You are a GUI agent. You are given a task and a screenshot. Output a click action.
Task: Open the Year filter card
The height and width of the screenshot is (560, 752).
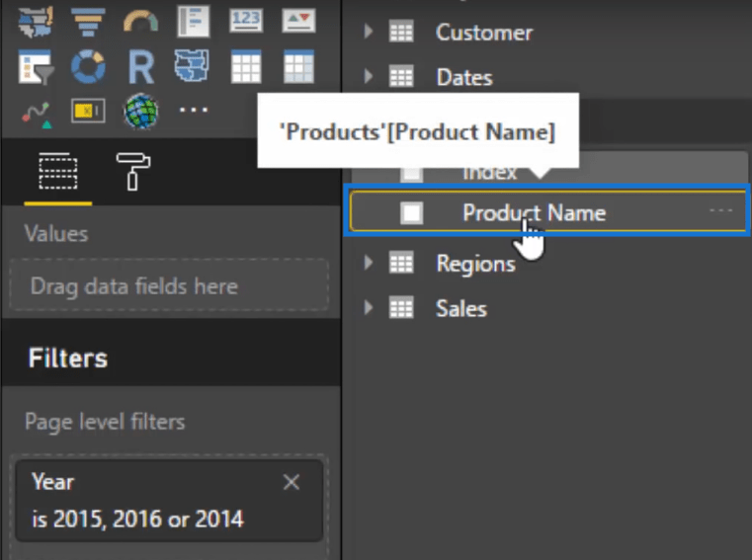tap(169, 501)
